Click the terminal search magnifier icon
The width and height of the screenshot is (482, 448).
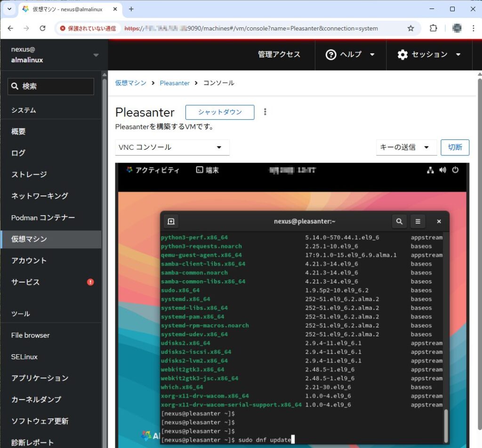point(399,221)
